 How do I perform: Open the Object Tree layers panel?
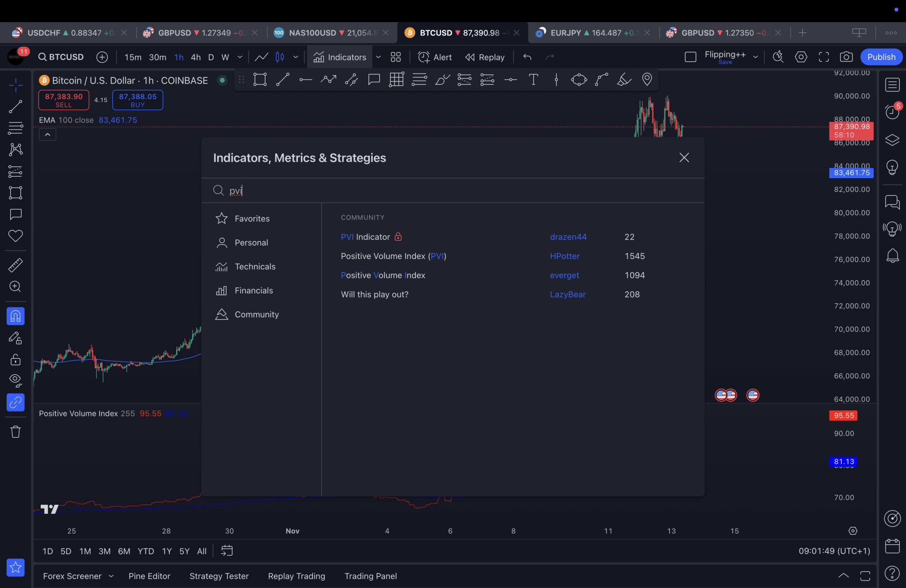892,139
